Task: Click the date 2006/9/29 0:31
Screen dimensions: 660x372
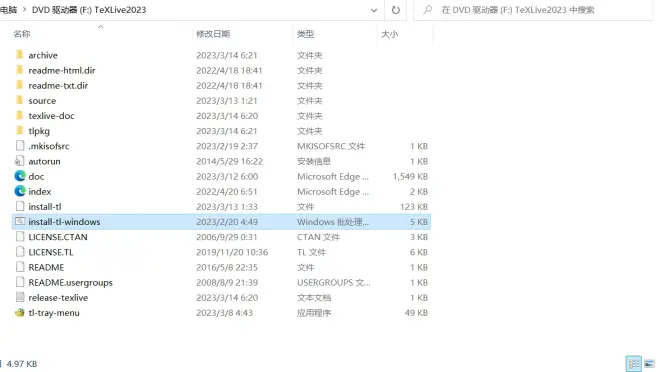Action: 227,237
